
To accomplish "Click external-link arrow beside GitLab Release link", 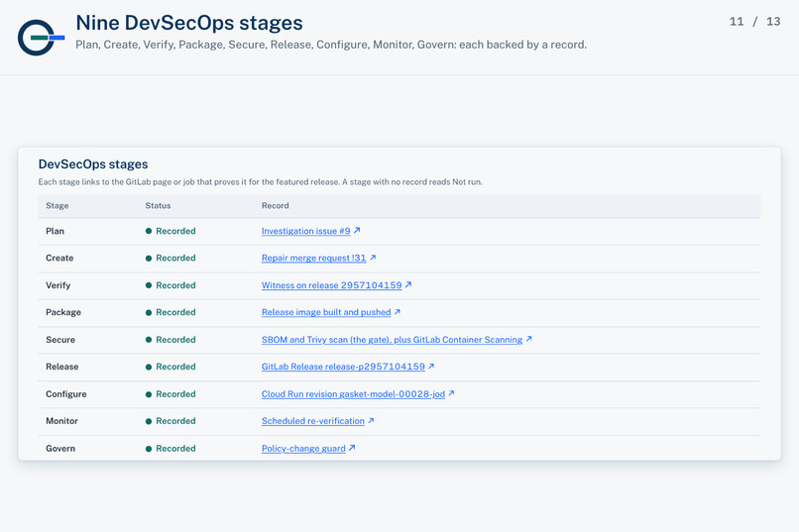I will click(x=431, y=366).
